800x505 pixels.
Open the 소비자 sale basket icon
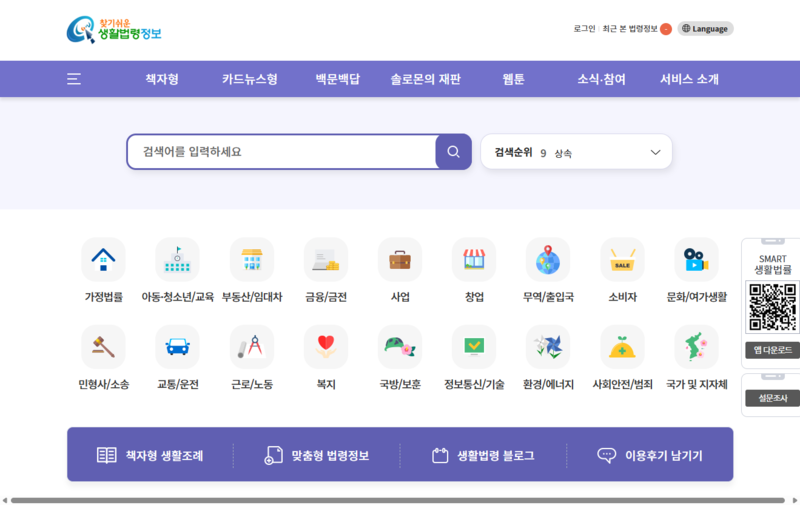622,260
